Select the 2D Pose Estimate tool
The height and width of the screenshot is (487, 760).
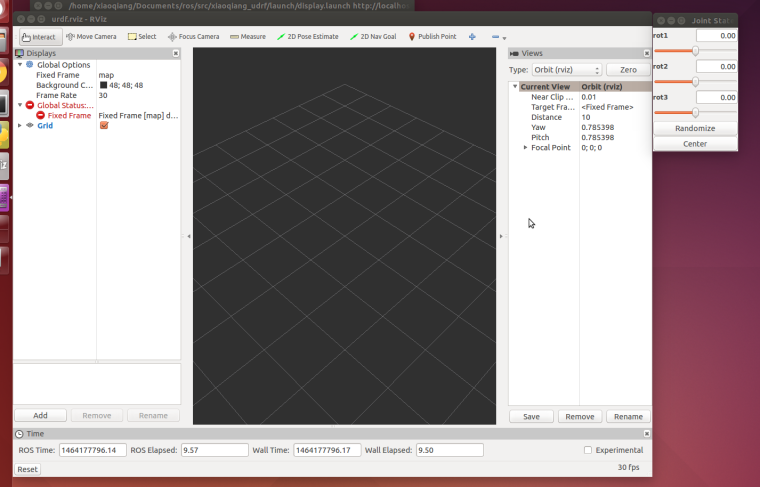click(x=308, y=37)
